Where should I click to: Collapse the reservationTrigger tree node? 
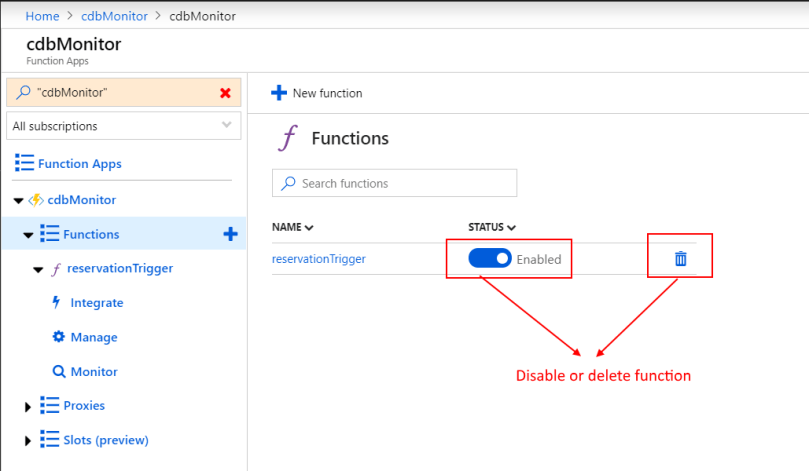[x=38, y=270]
